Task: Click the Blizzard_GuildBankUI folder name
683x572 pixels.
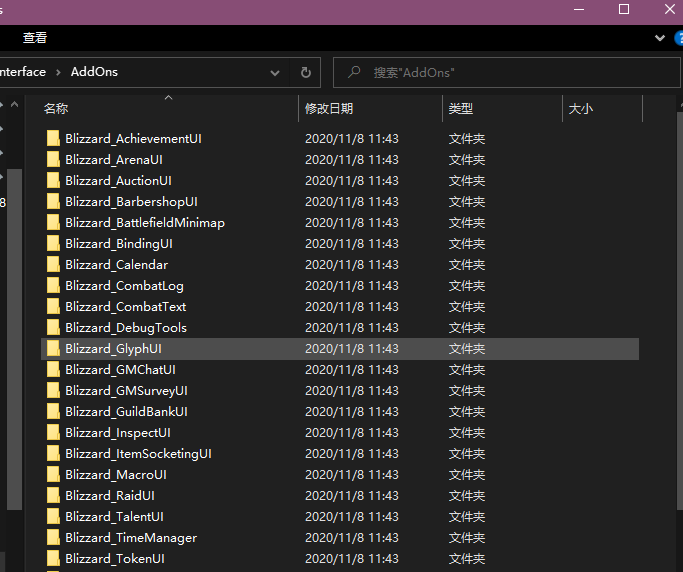Action: [x=127, y=412]
